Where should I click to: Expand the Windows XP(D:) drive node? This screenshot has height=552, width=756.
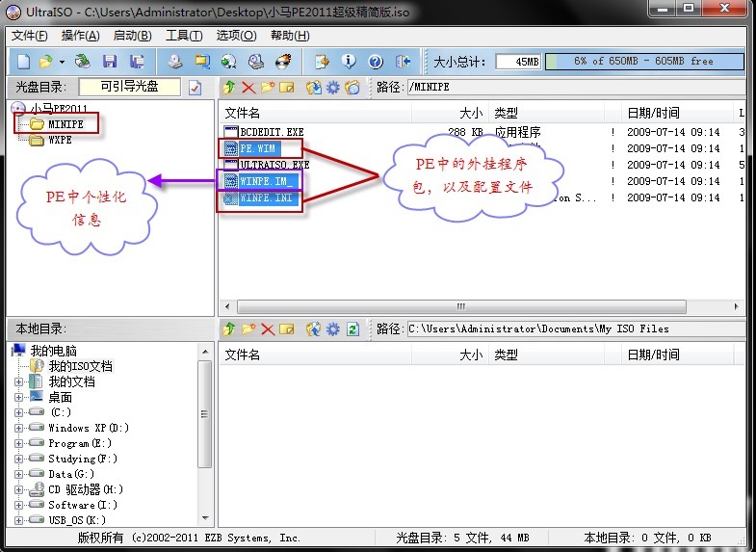point(19,428)
